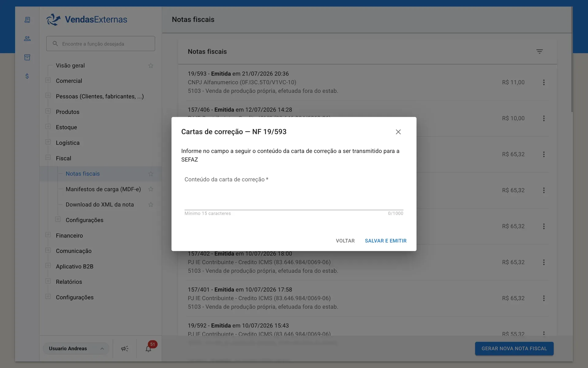Open the dollar sign finance icon
Viewport: 588px width, 368px height.
click(27, 76)
